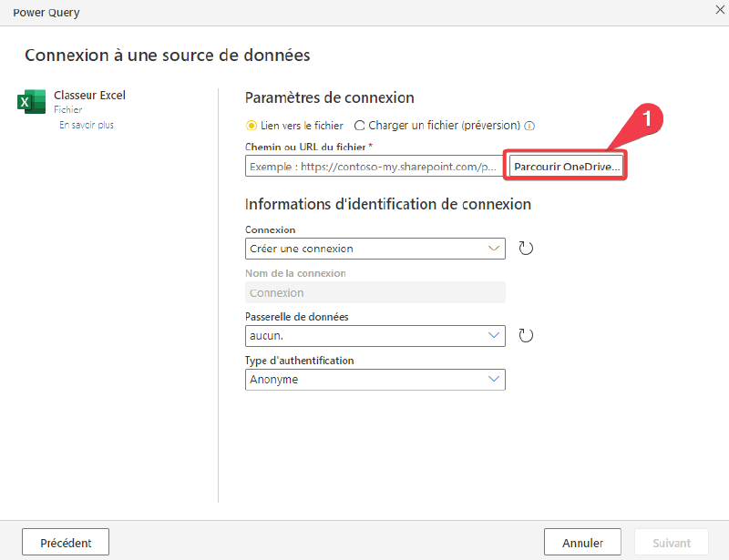Open the En savoir plus link
Screen dimensions: 729x560
tap(87, 125)
